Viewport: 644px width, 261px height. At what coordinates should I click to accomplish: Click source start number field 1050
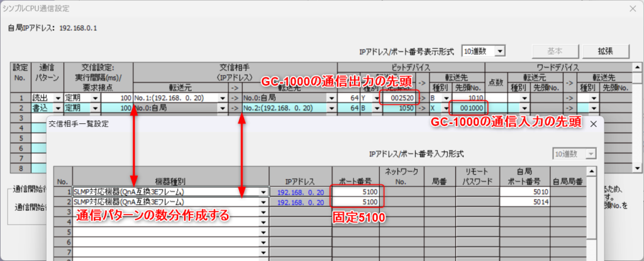401,108
